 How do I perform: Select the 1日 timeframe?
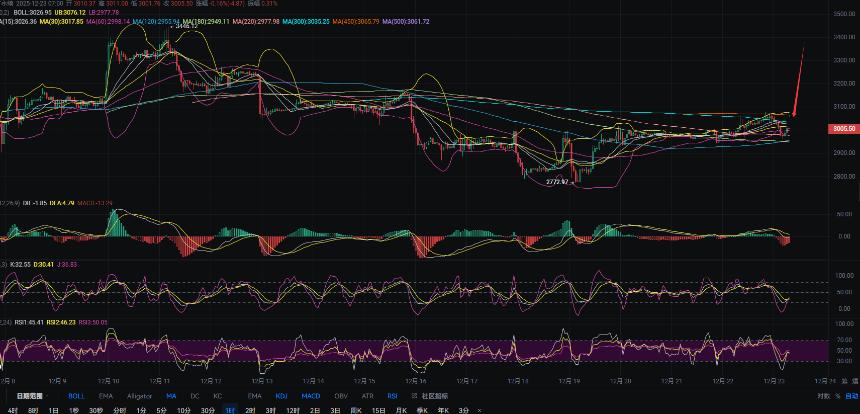click(54, 410)
